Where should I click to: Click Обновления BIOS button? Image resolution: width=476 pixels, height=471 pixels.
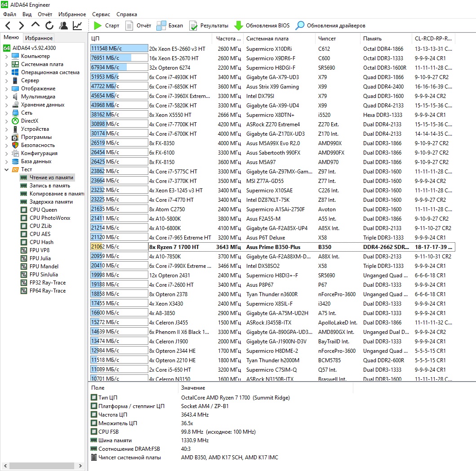click(262, 26)
